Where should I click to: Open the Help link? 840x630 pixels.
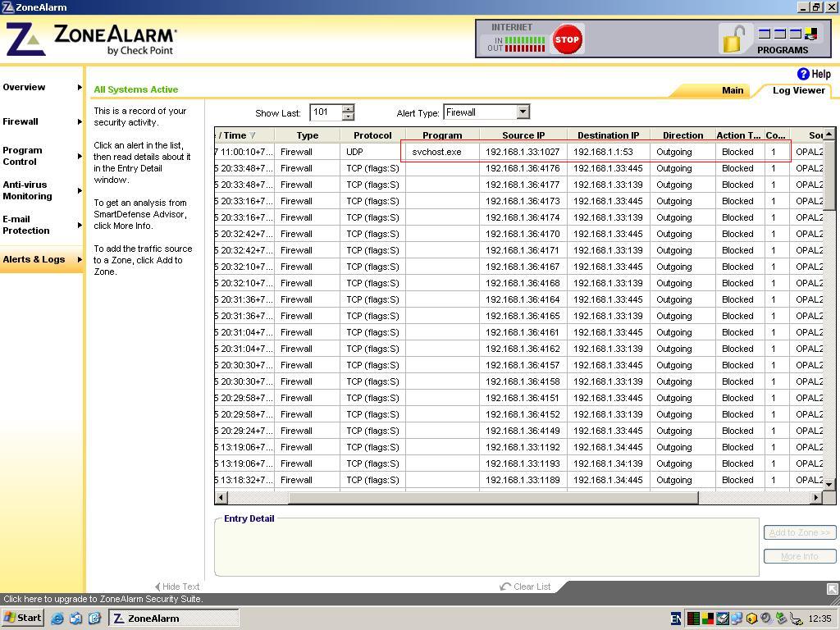(x=820, y=74)
